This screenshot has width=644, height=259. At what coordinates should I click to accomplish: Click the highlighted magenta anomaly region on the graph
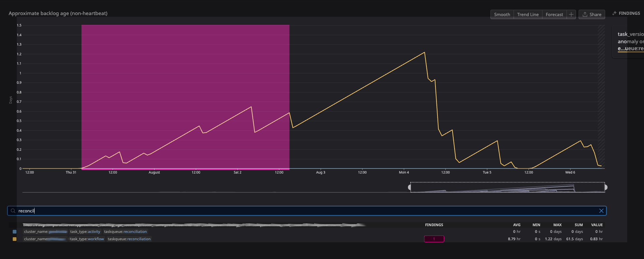click(185, 97)
